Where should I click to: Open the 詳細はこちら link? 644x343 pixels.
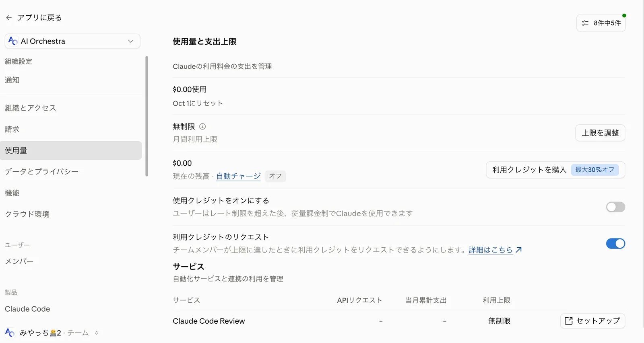[x=491, y=250]
